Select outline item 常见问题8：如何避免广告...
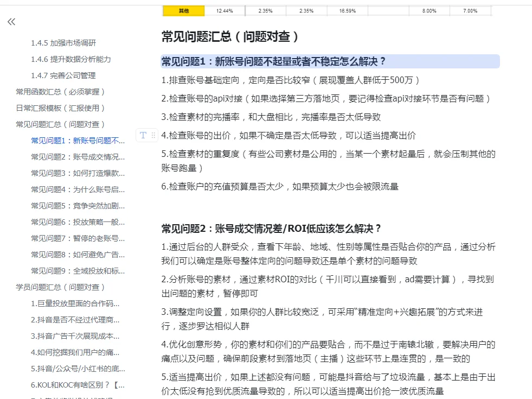The height and width of the screenshot is (399, 532). click(x=78, y=255)
